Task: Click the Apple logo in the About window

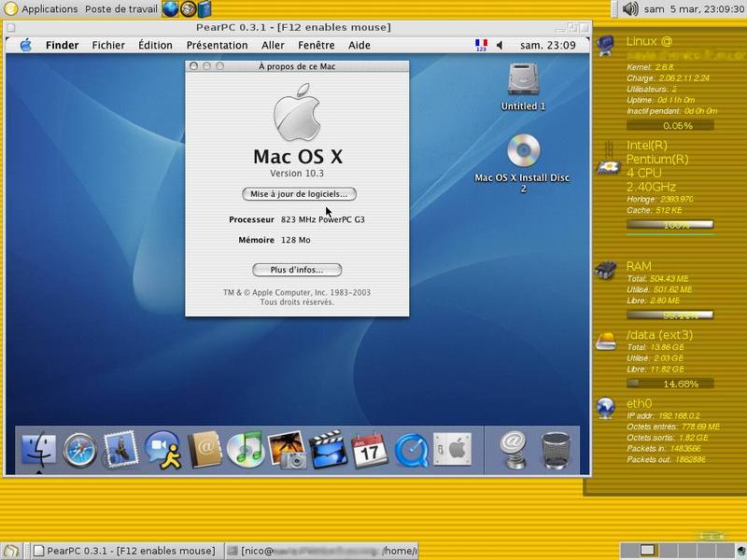Action: click(x=297, y=112)
